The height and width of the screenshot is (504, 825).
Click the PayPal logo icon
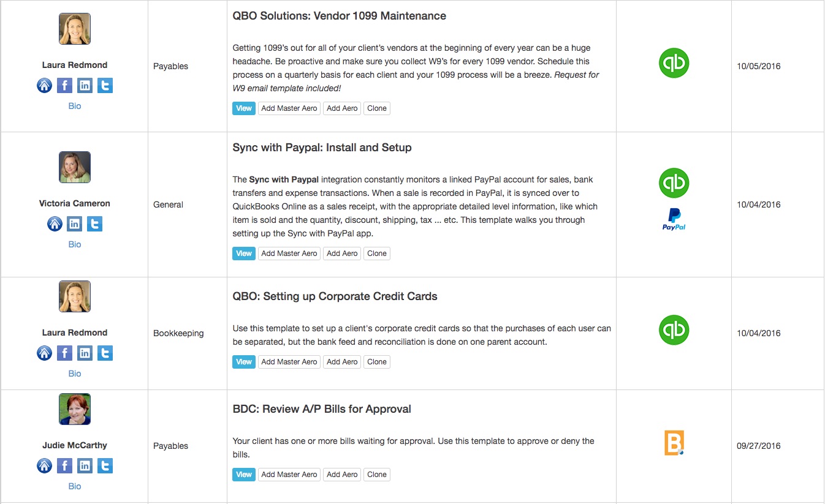pos(674,219)
